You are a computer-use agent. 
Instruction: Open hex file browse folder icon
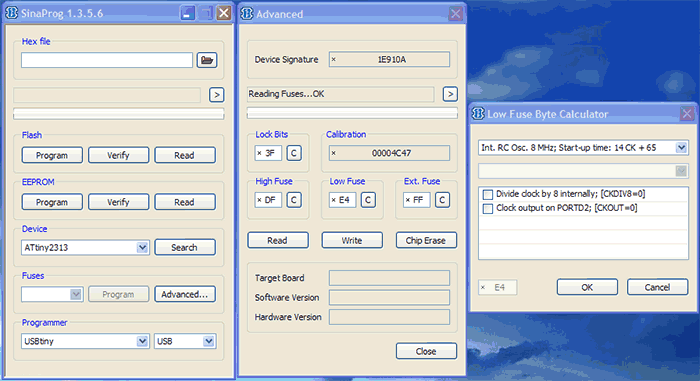tap(207, 60)
